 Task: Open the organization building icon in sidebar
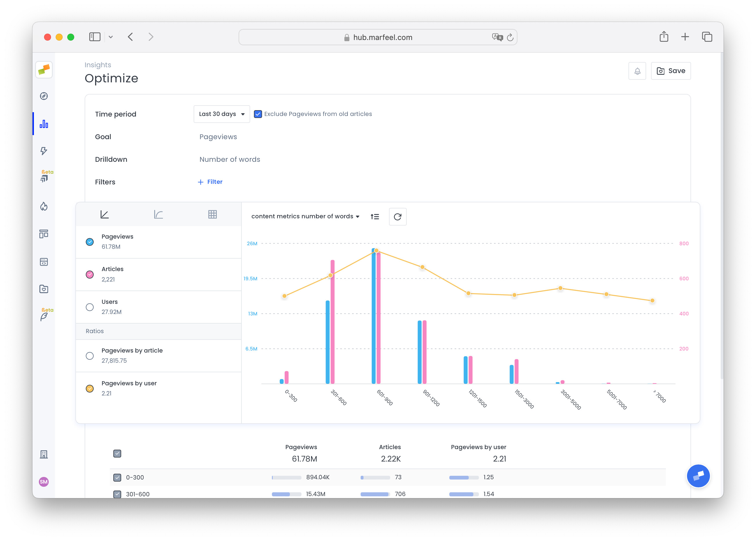(44, 454)
